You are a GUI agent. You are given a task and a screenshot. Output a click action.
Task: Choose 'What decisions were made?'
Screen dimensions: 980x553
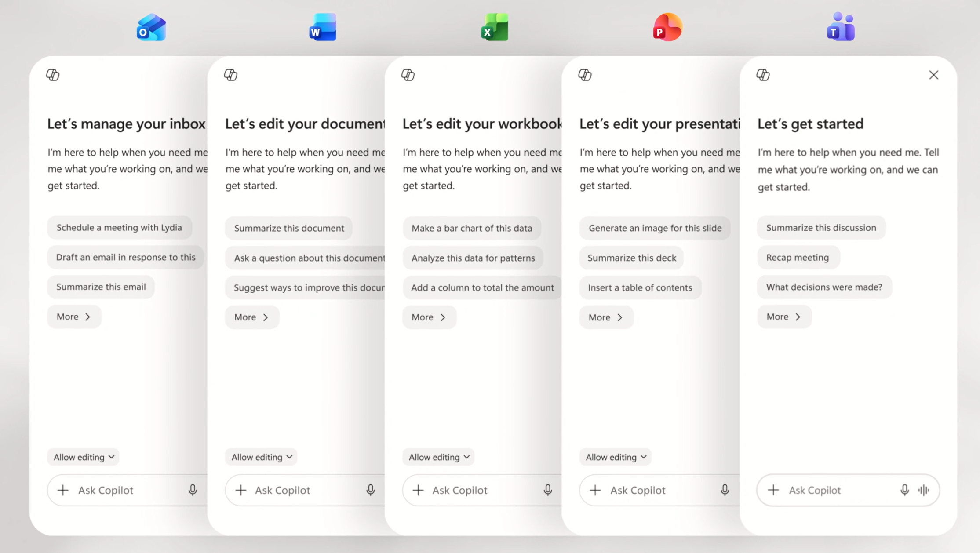[x=824, y=287]
